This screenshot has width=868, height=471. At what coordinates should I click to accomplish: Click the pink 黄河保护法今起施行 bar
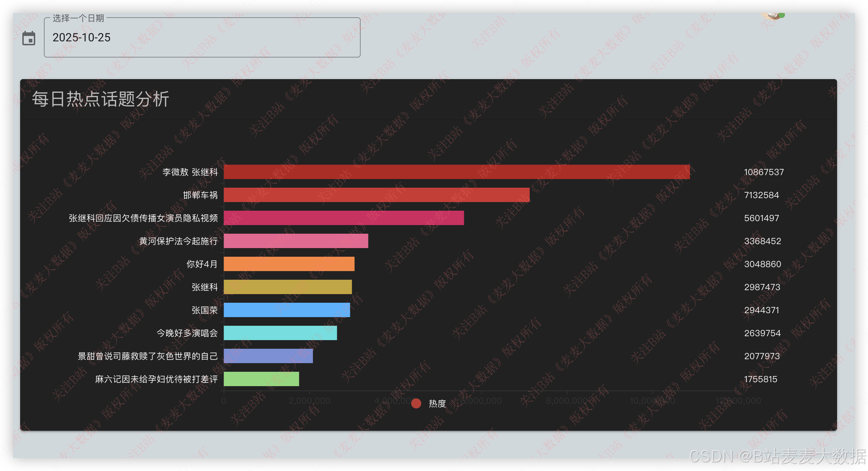pyautogui.click(x=296, y=241)
